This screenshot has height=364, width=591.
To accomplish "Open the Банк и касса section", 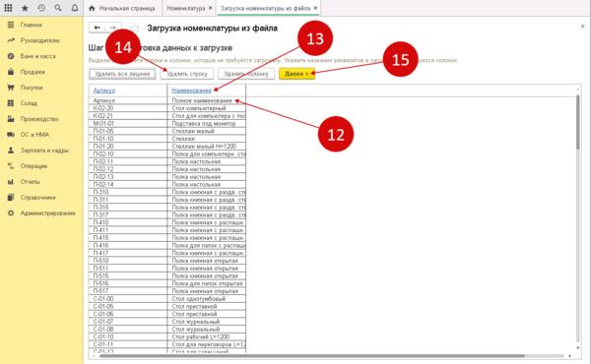I will click(x=37, y=56).
